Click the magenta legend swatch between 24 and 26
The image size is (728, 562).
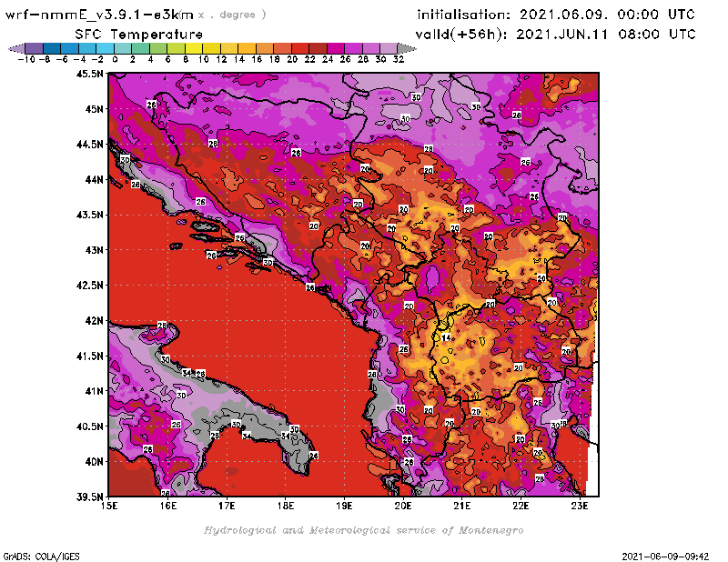click(336, 48)
